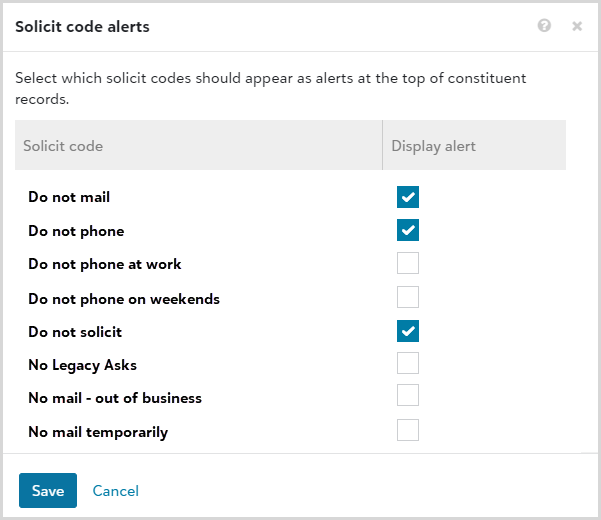
Task: Enable alert for Do not phone at work
Action: click(x=408, y=264)
